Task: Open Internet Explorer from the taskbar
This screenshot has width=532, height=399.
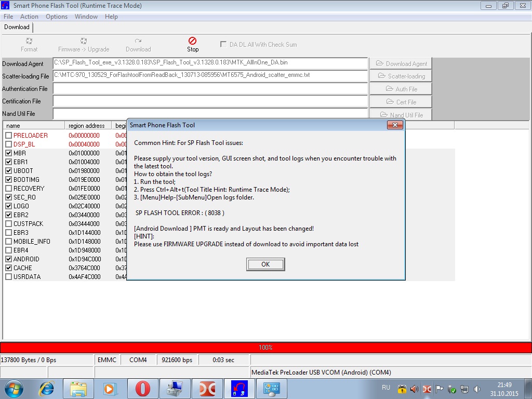Action: coord(47,388)
